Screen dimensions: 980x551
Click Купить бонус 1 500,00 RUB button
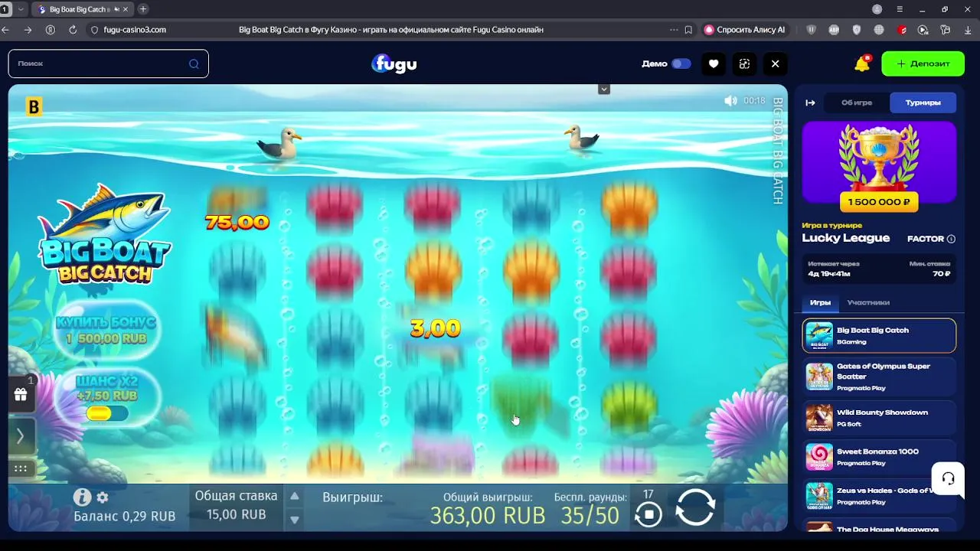(x=106, y=330)
